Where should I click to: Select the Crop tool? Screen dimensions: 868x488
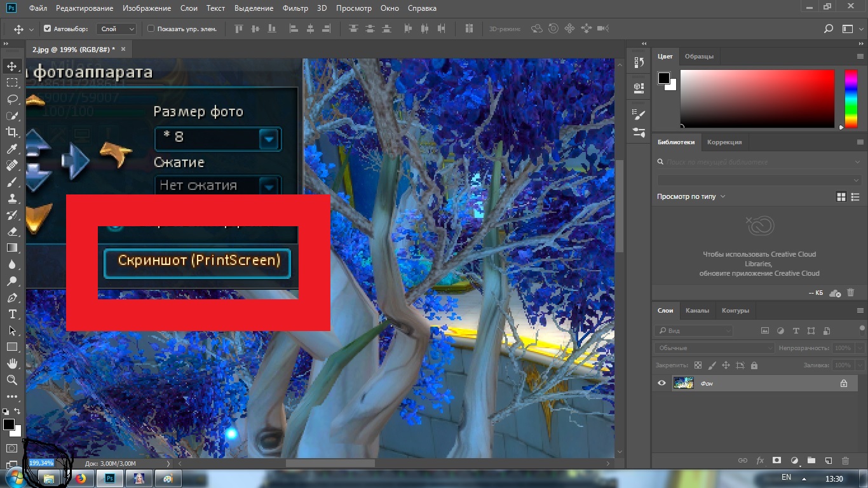pos(12,132)
